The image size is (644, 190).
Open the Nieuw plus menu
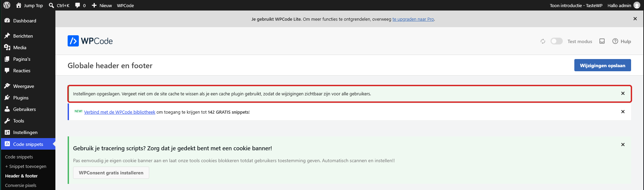[x=102, y=5]
